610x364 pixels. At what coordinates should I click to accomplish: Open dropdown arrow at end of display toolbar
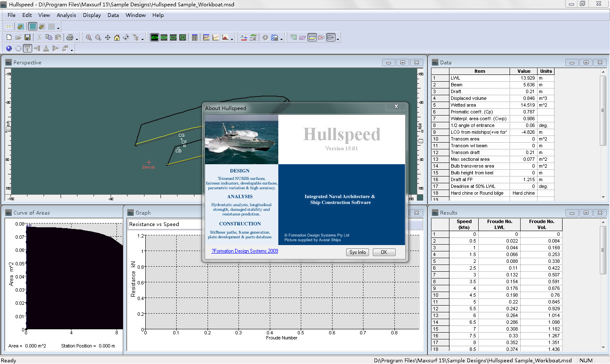338,39
